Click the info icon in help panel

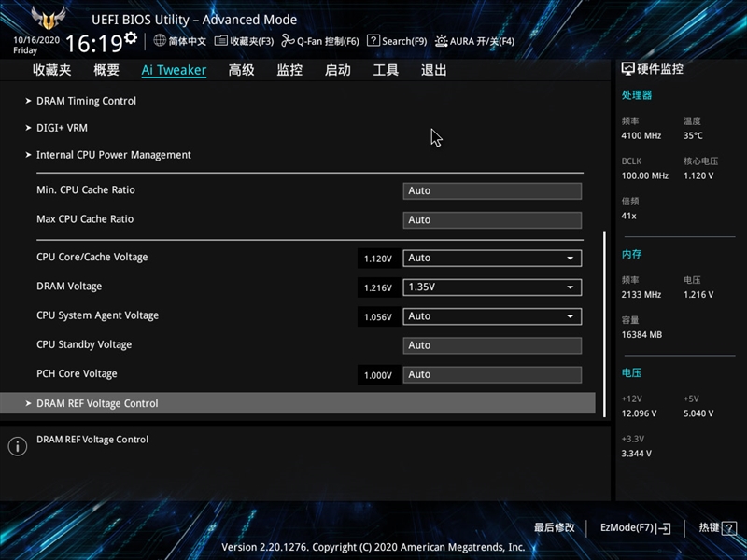[18, 446]
